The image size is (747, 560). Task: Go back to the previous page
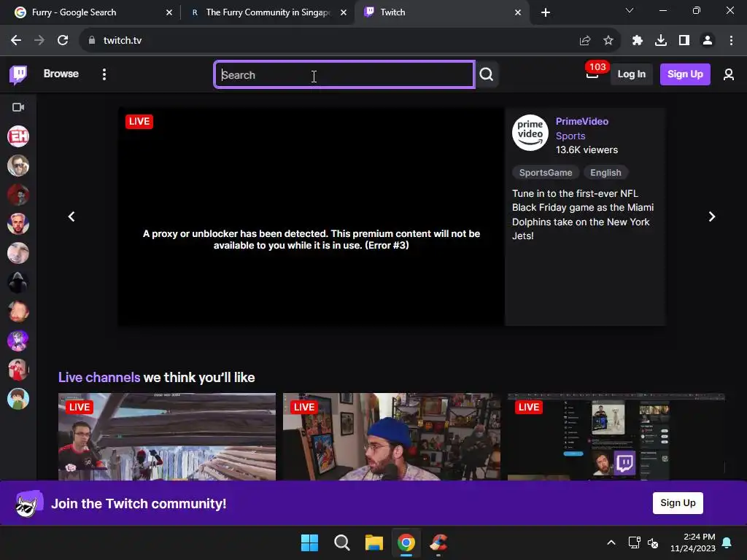[x=16, y=41]
